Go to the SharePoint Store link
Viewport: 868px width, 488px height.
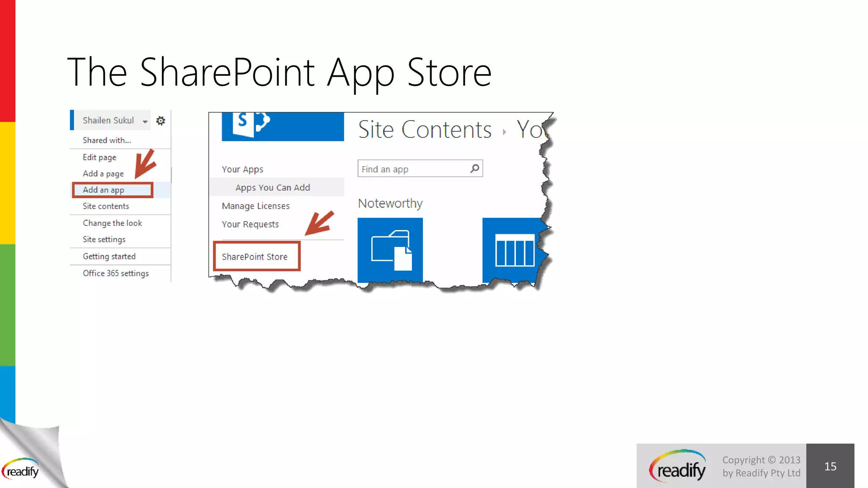(x=255, y=257)
